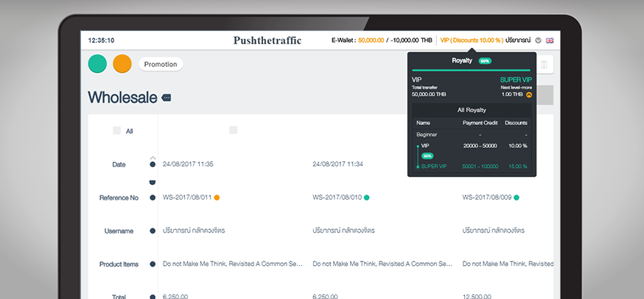Viewport: 644px width, 299px height.
Task: Click the orange circle button
Action: coord(122,64)
